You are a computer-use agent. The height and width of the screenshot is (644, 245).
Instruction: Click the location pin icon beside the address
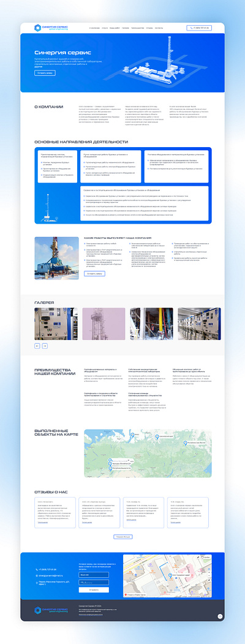point(37,582)
